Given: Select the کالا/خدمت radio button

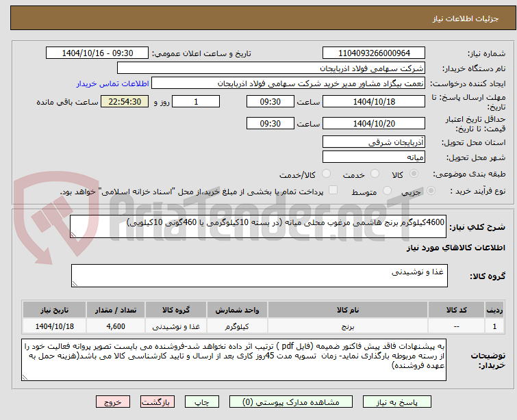Looking at the screenshot, I should click(327, 174).
